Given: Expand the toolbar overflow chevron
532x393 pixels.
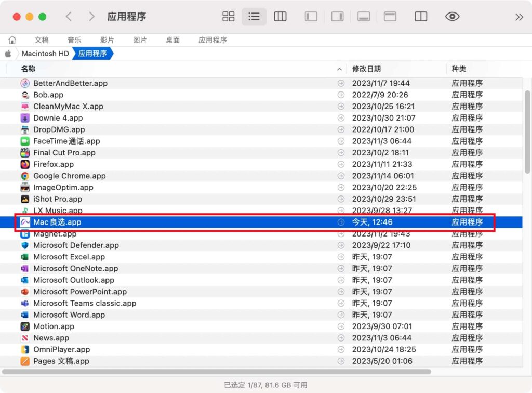Looking at the screenshot, I should [519, 16].
